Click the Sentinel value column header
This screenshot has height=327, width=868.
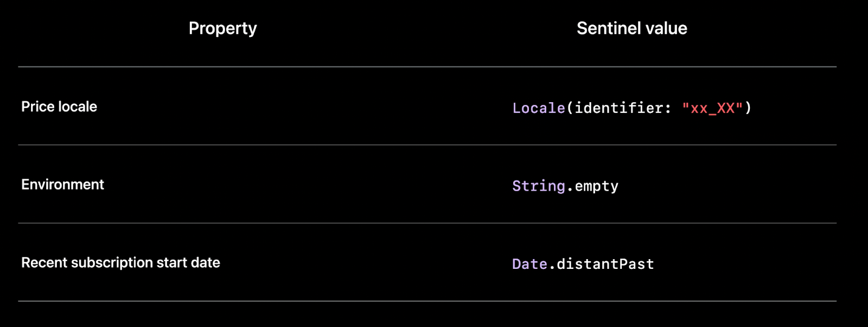coord(632,28)
